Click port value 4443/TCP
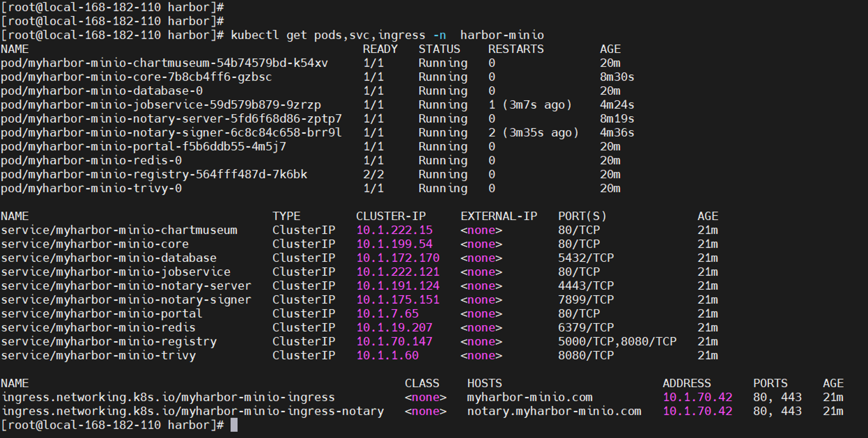Image resolution: width=868 pixels, height=438 pixels. click(586, 285)
